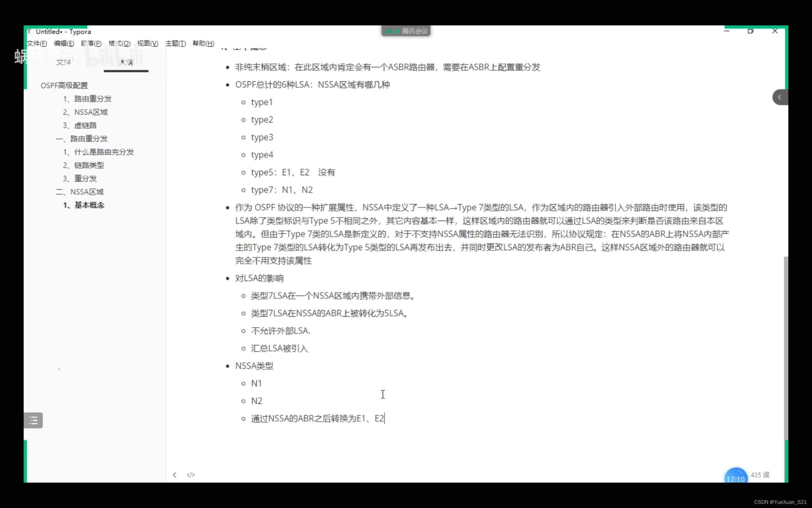812x508 pixels.
Task: Open the 格式(O) menu
Action: coord(120,43)
